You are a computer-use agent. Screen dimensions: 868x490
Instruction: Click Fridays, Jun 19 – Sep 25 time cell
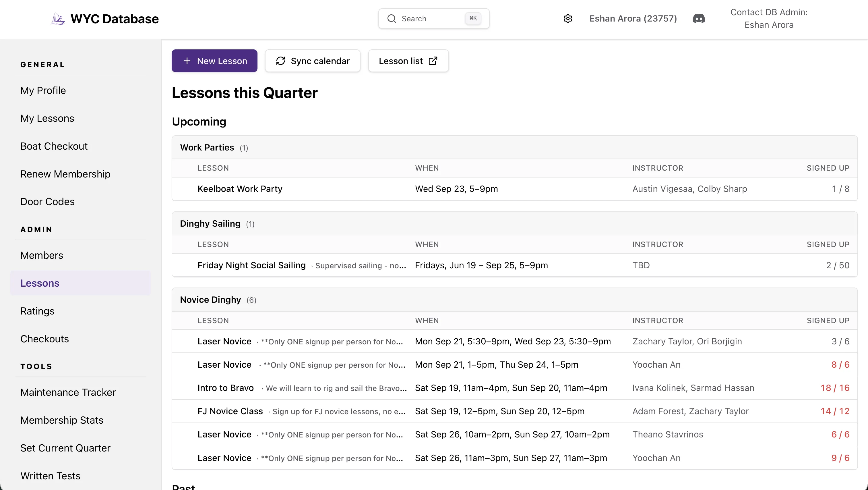(481, 265)
